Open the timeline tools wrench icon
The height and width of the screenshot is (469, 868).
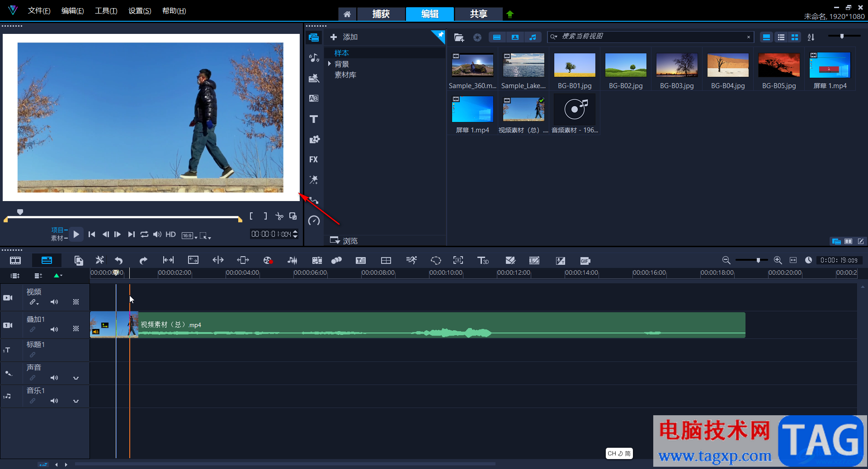click(99, 260)
